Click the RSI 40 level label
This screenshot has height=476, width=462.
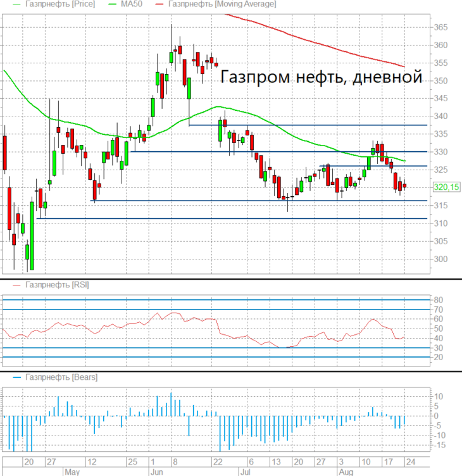click(439, 338)
